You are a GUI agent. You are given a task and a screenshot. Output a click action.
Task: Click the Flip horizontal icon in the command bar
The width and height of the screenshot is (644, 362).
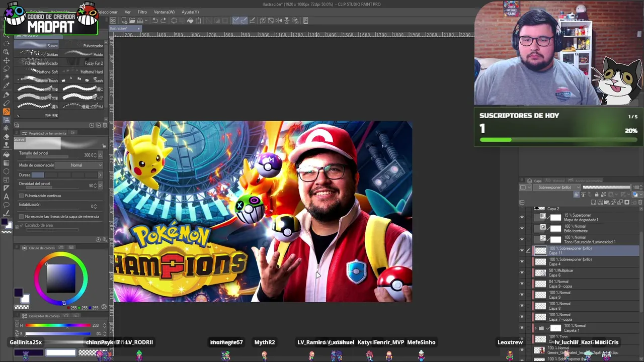(x=278, y=21)
